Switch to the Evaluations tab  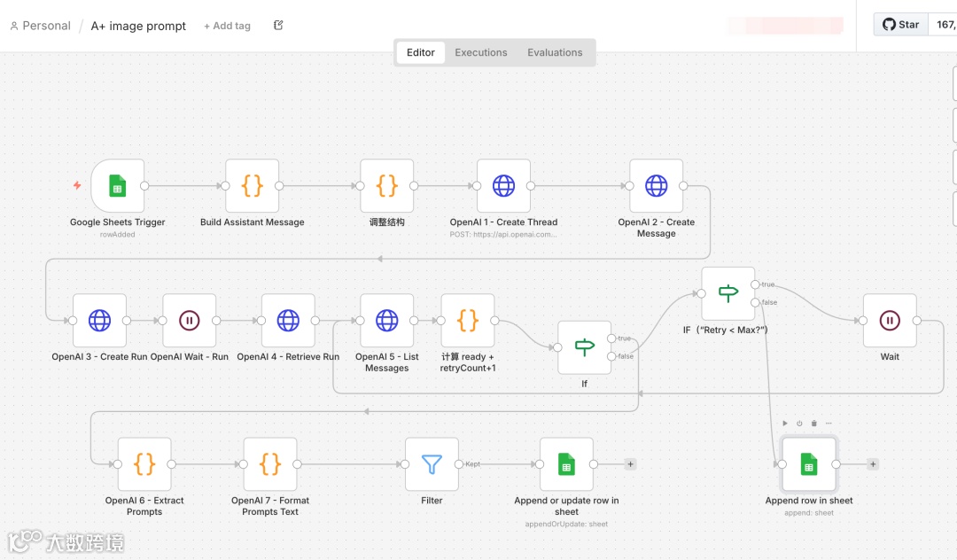point(555,52)
